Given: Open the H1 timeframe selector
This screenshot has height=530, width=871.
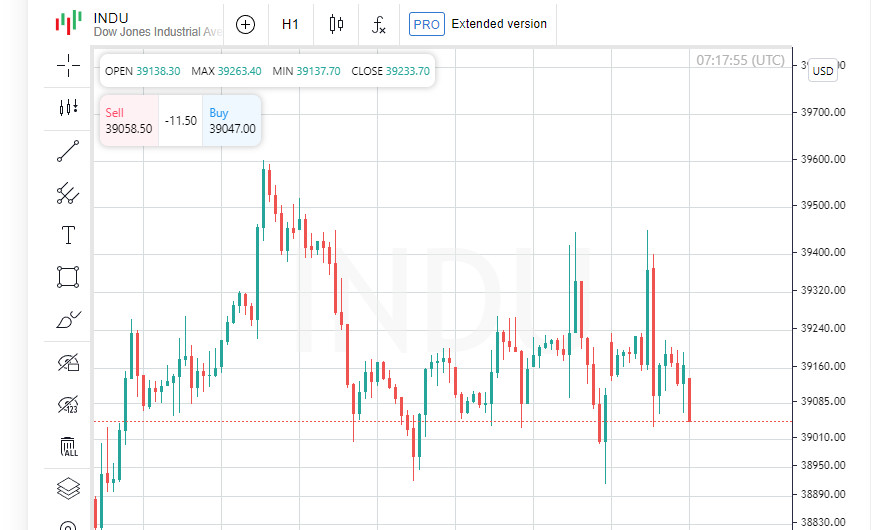Looking at the screenshot, I should 290,24.
